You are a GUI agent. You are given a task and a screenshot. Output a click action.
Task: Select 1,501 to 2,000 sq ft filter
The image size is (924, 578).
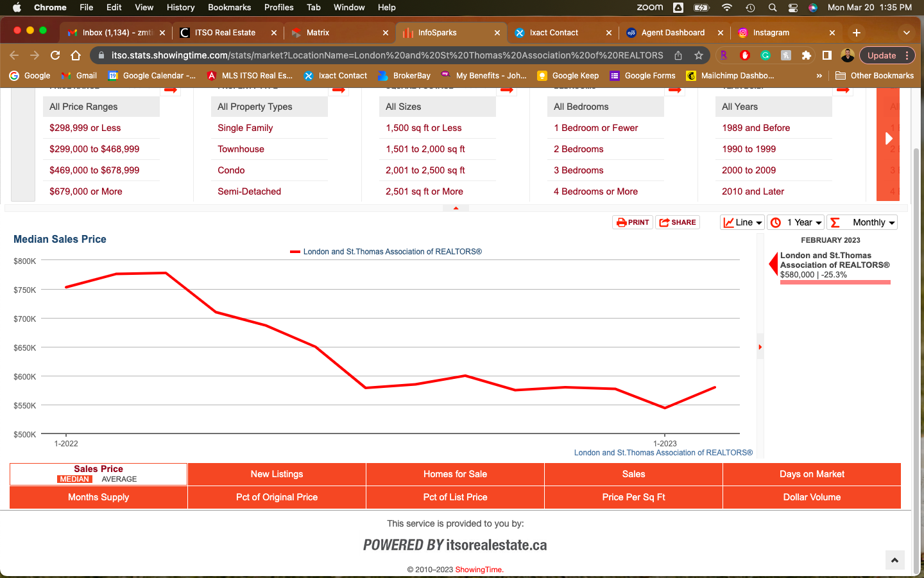pyautogui.click(x=425, y=149)
